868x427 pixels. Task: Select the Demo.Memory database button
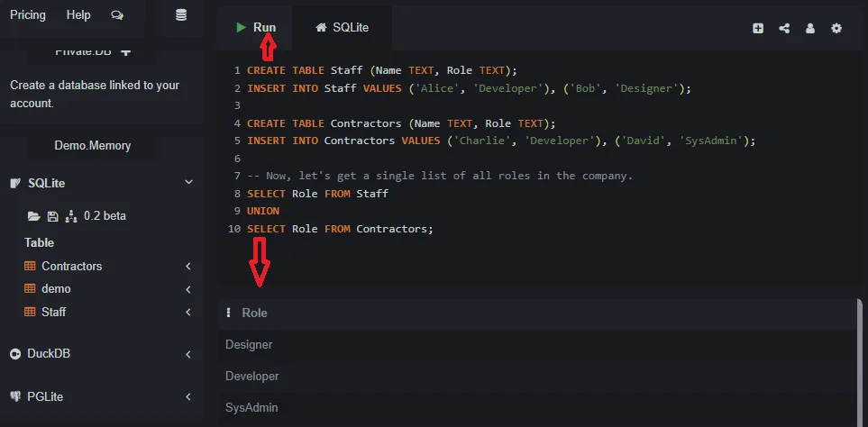pos(93,145)
